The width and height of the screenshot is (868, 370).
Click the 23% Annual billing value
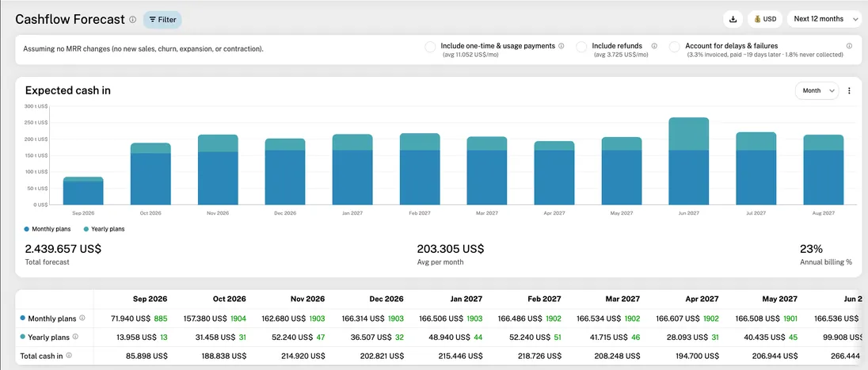coord(811,249)
